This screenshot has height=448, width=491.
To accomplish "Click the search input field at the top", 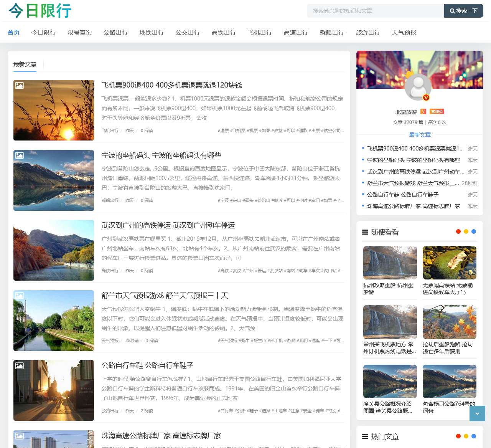I will tap(375, 11).
